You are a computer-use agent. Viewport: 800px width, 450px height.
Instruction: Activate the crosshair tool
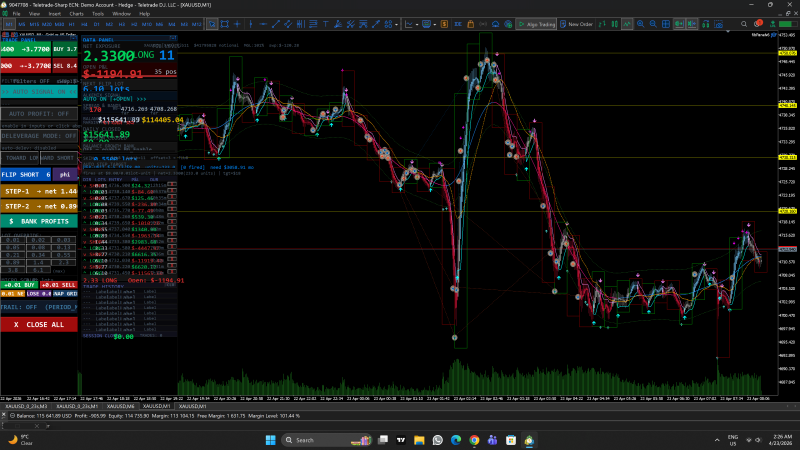click(x=237, y=24)
